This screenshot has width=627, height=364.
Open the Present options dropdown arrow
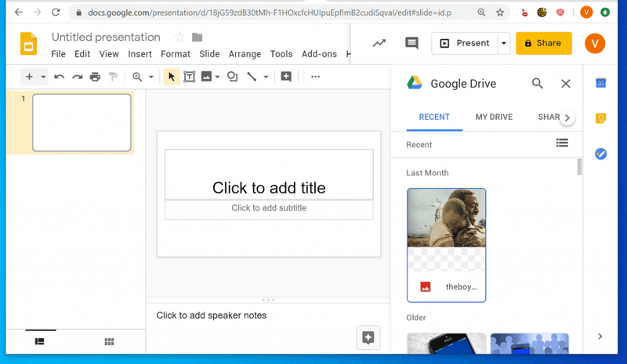(x=504, y=43)
